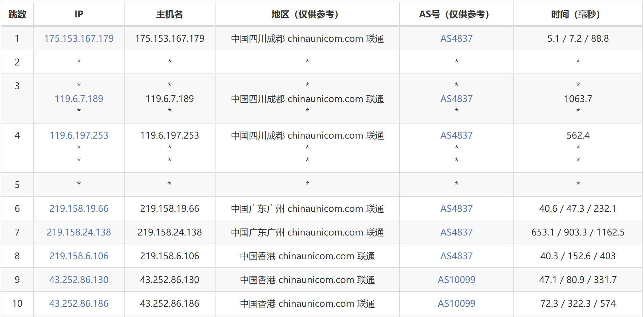Click the 主机名 column header

[170, 14]
